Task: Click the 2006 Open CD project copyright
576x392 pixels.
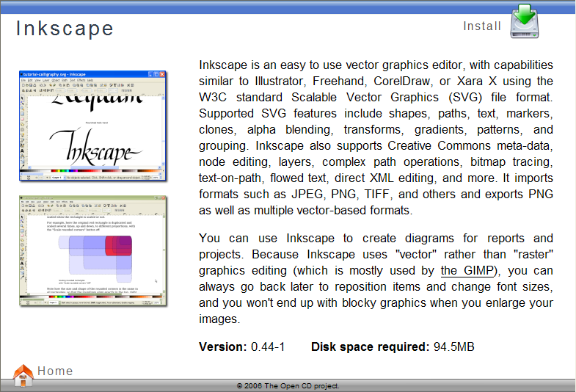Action: click(288, 385)
